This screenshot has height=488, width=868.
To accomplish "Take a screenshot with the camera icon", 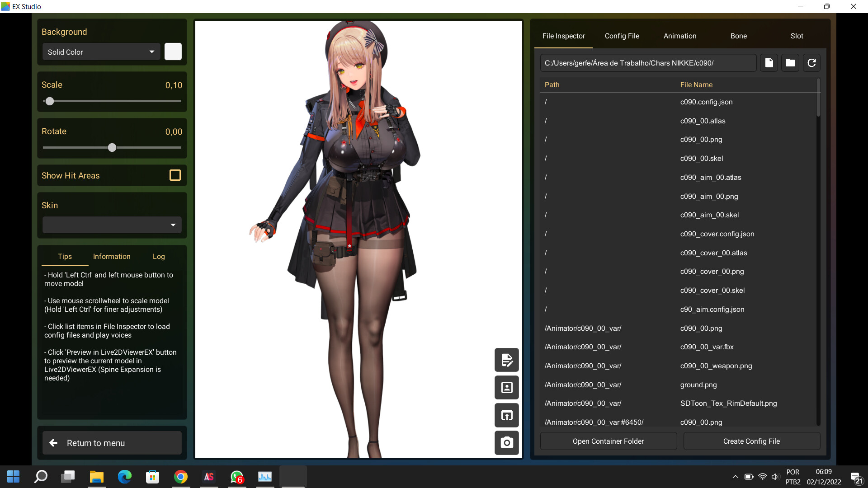I will 507,443.
